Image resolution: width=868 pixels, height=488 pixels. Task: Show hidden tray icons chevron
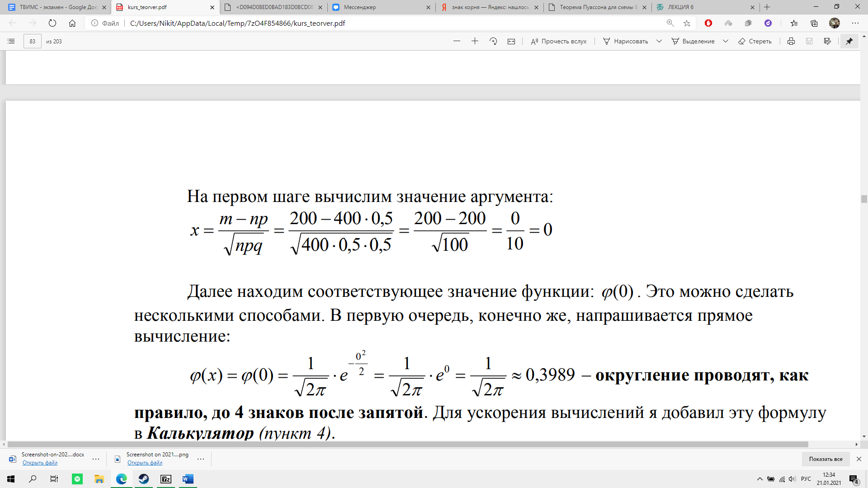(759, 479)
